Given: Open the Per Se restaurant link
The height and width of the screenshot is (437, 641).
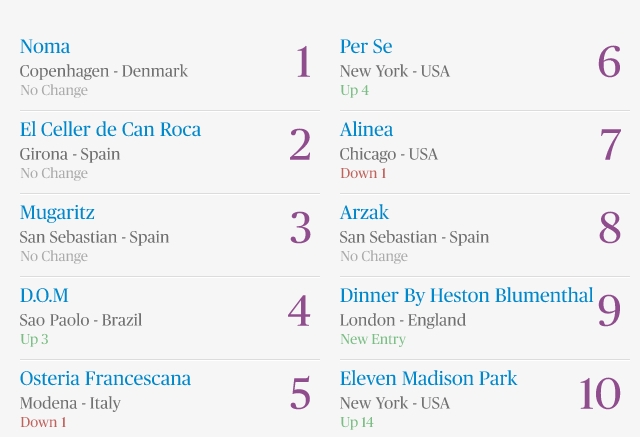Looking at the screenshot, I should [366, 47].
